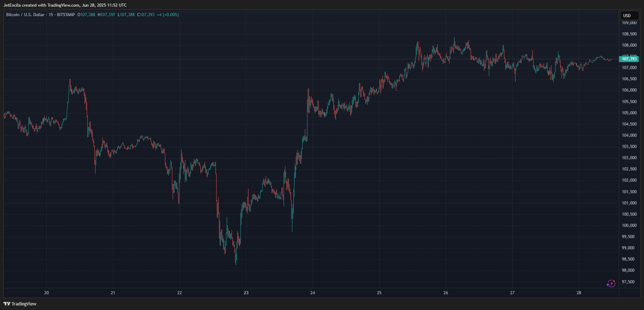Click date 28 on the time axis
Viewport: 644px width, 310px height.
[579, 292]
